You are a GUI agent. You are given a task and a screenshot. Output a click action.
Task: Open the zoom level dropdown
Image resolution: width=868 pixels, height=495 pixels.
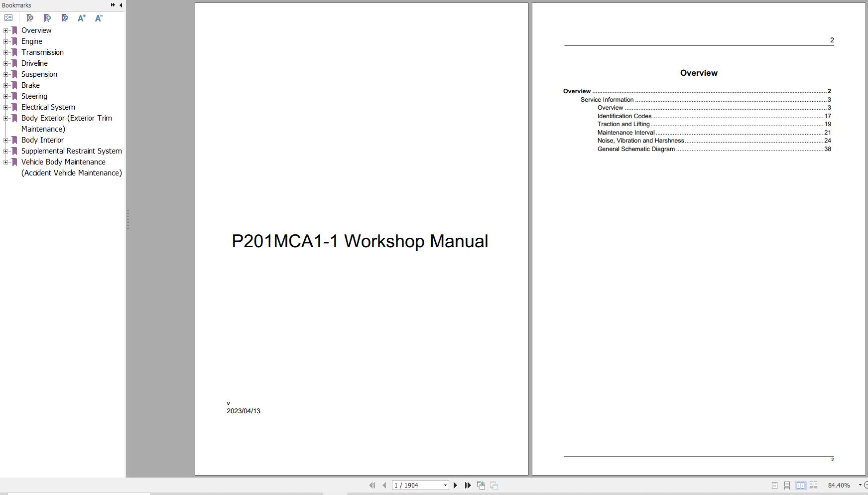[x=860, y=485]
